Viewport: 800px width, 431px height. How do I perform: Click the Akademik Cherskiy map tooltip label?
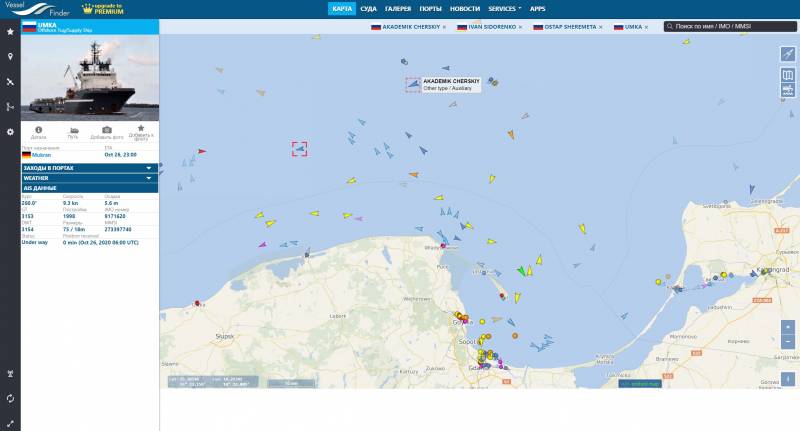tap(451, 85)
